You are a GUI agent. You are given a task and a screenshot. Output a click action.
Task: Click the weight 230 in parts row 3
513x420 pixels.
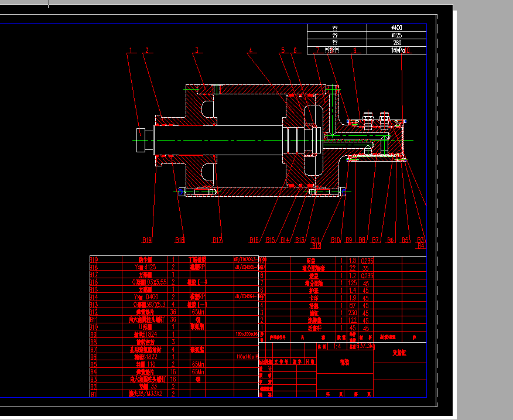pyautogui.click(x=353, y=313)
